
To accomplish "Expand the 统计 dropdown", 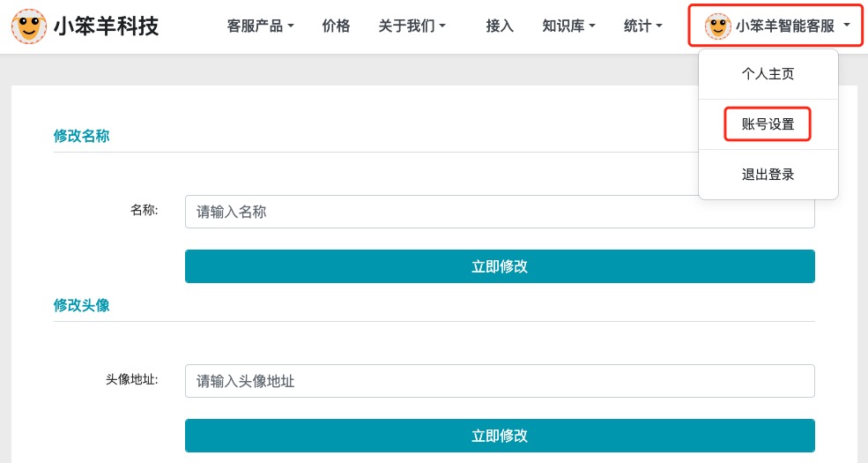I will [x=642, y=26].
